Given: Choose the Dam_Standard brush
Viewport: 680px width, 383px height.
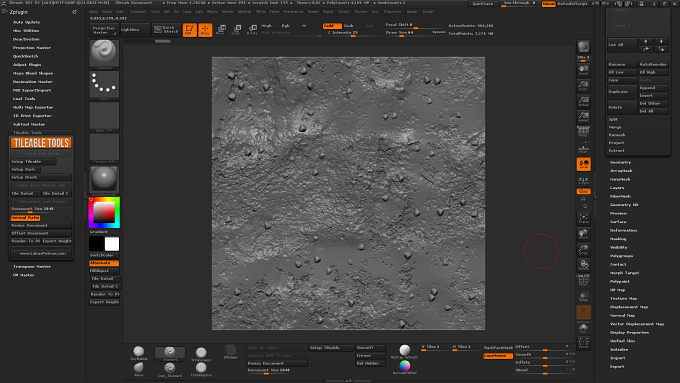Looking at the screenshot, I should 170,369.
